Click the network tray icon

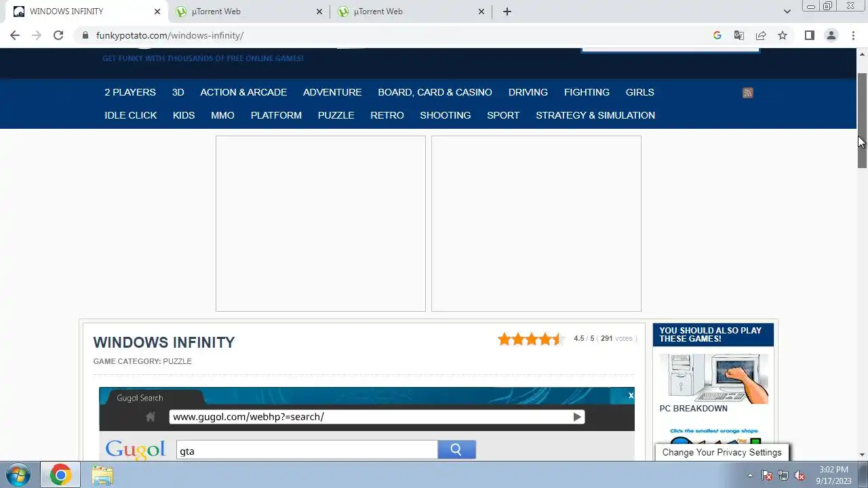783,475
